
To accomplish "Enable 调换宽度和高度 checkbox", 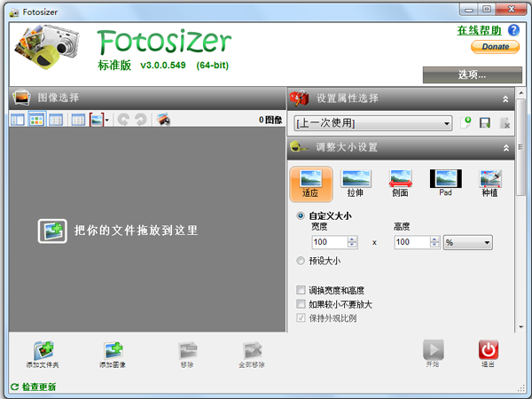I will point(301,290).
